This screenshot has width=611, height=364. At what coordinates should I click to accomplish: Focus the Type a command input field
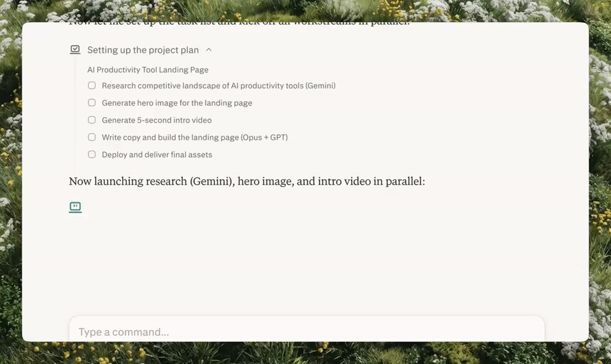(307, 329)
